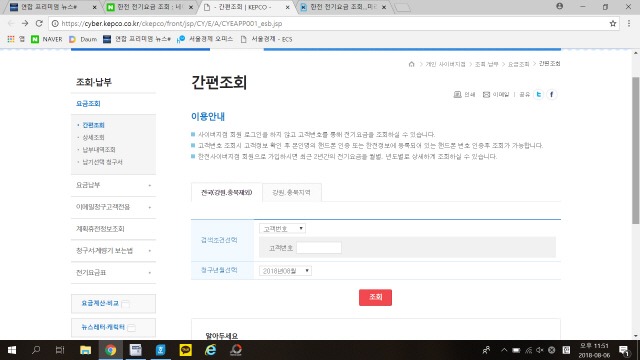Click the browser back arrow
Image resolution: width=640 pixels, height=360 pixels.
point(11,23)
